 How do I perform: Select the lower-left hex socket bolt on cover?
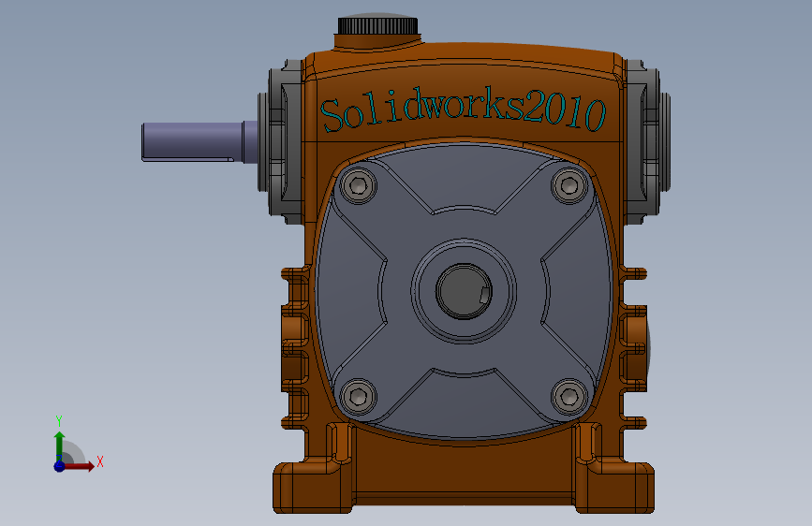[x=359, y=397]
